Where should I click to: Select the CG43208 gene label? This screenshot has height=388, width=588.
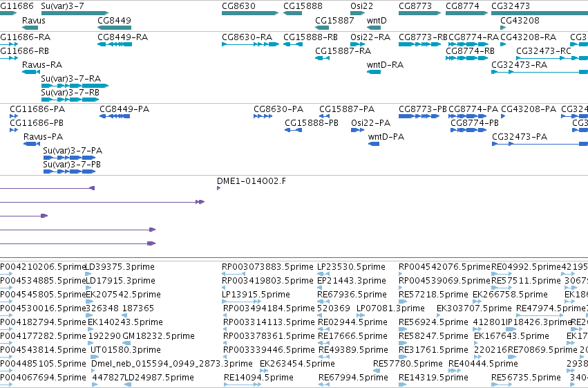point(520,21)
